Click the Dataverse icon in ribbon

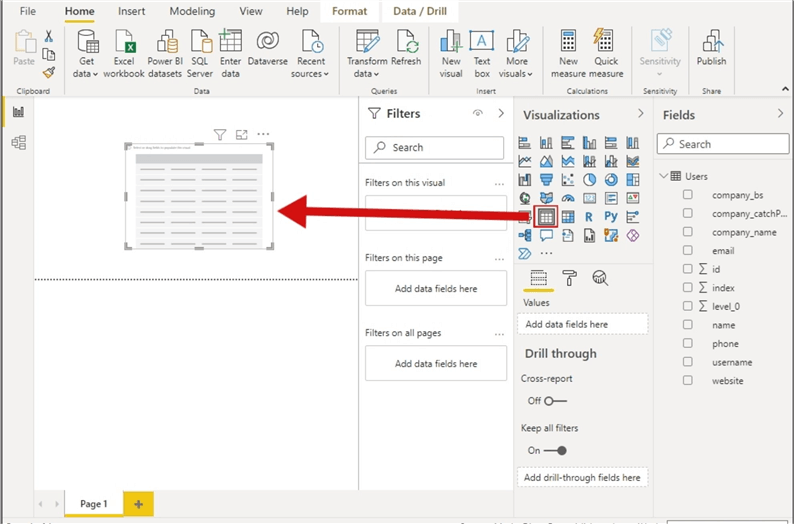tap(267, 54)
